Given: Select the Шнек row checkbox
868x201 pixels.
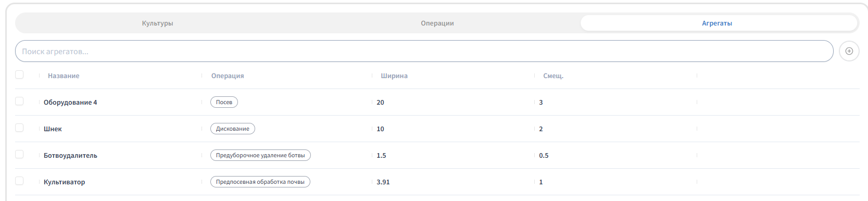Looking at the screenshot, I should tap(19, 128).
